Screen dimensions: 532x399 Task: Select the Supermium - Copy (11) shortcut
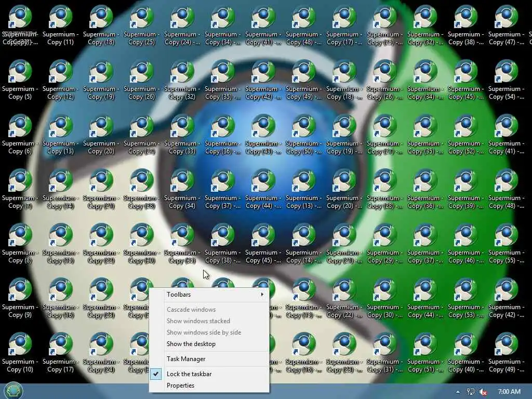[60, 25]
